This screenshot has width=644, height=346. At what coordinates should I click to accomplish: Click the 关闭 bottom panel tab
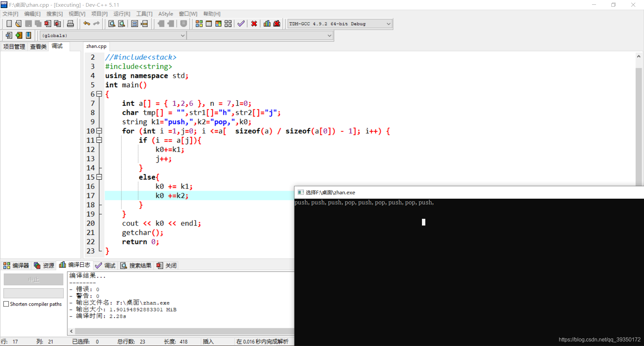(x=166, y=265)
